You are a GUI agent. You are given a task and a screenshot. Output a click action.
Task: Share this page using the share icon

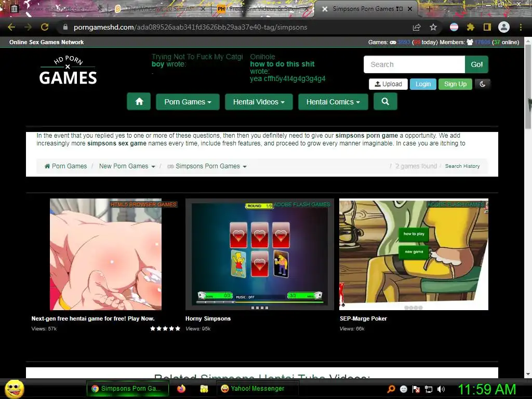(417, 27)
